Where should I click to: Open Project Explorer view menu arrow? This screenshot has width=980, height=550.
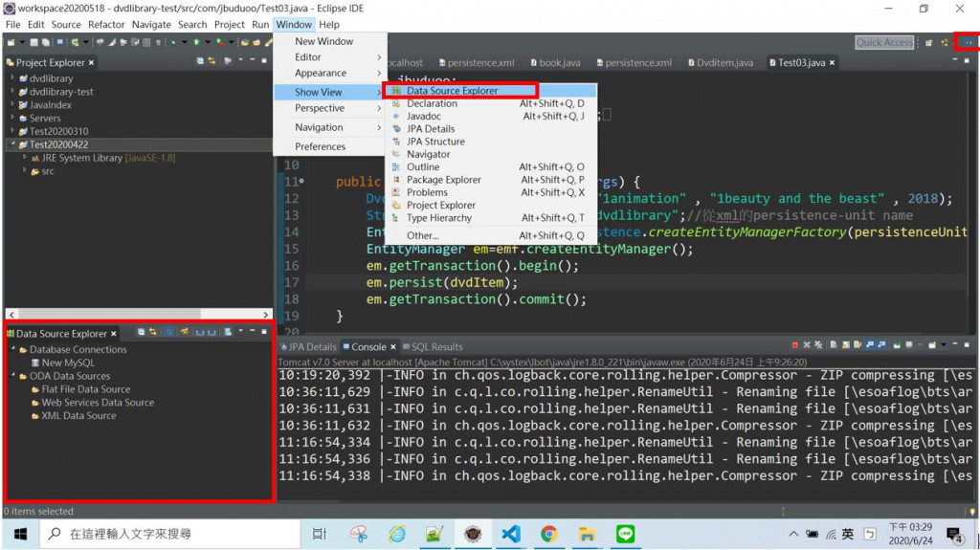coord(240,61)
